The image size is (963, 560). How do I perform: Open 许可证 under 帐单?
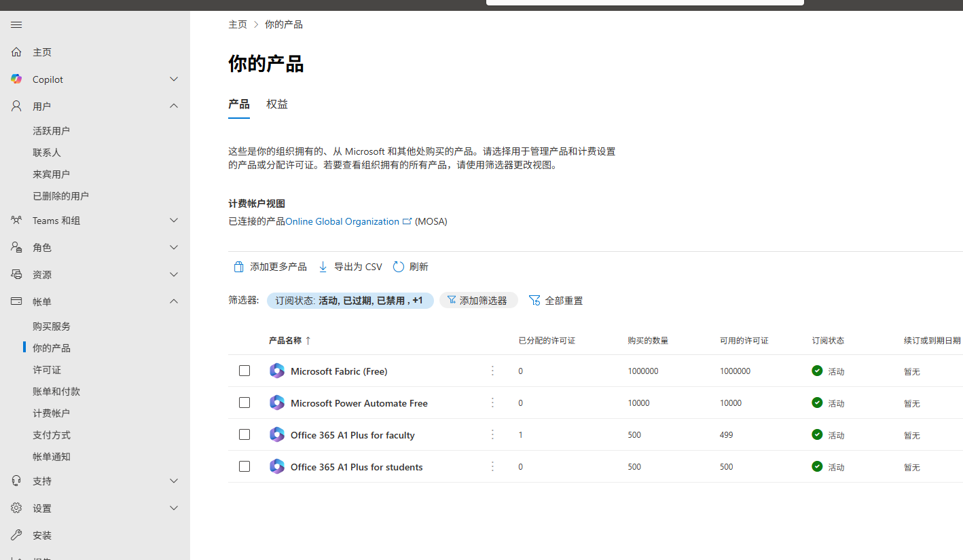coord(47,370)
